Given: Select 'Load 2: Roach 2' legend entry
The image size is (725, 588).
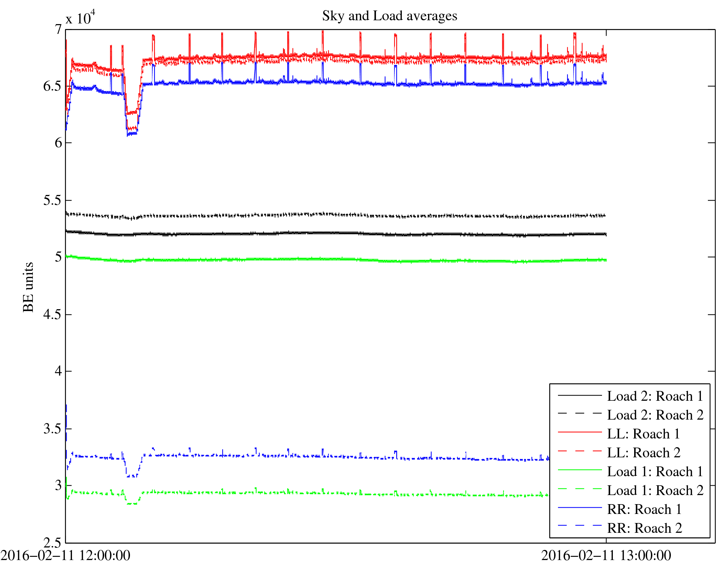Looking at the screenshot, I should [655, 415].
